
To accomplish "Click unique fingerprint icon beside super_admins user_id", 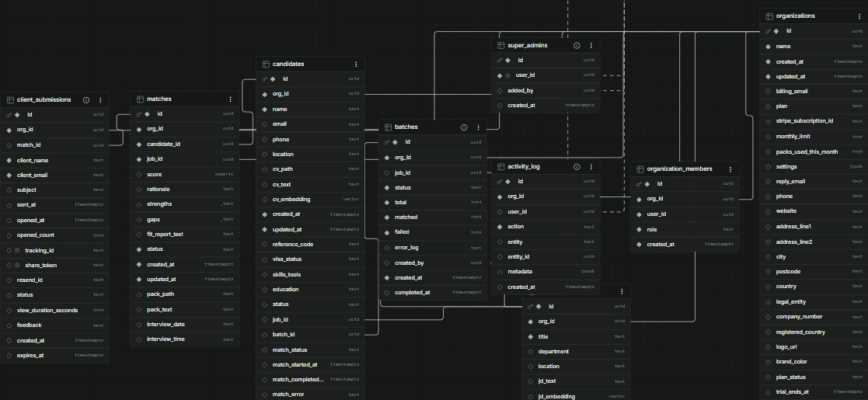I will tap(507, 75).
